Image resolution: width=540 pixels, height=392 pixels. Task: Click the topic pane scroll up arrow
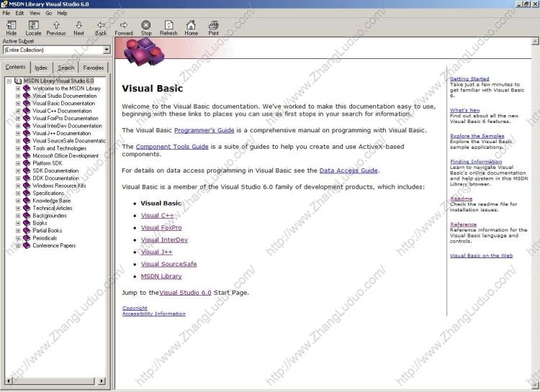(535, 41)
